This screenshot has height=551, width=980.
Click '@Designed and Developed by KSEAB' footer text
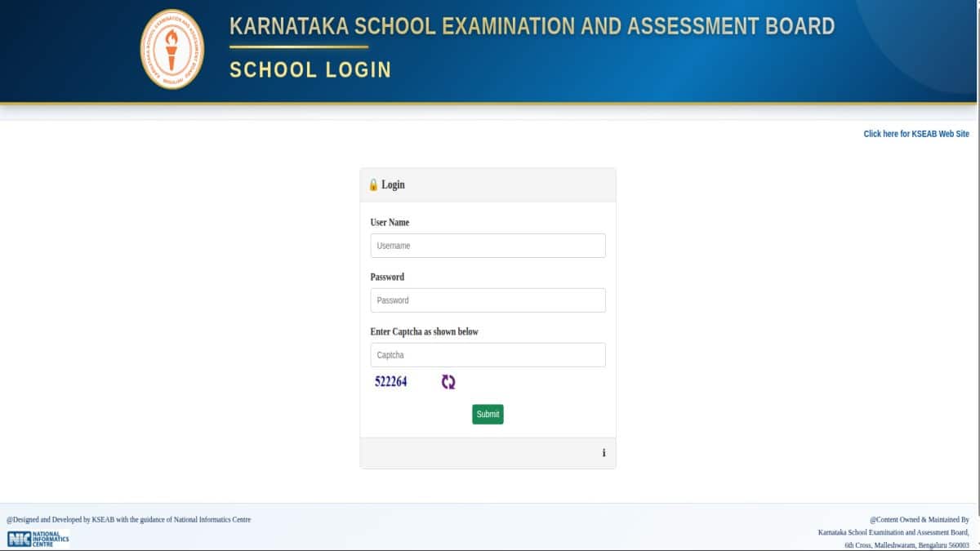point(129,519)
